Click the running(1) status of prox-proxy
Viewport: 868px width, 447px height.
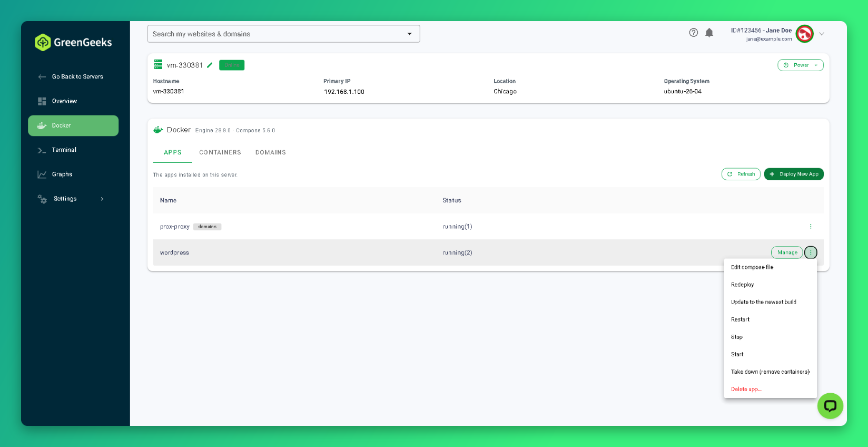(x=457, y=227)
